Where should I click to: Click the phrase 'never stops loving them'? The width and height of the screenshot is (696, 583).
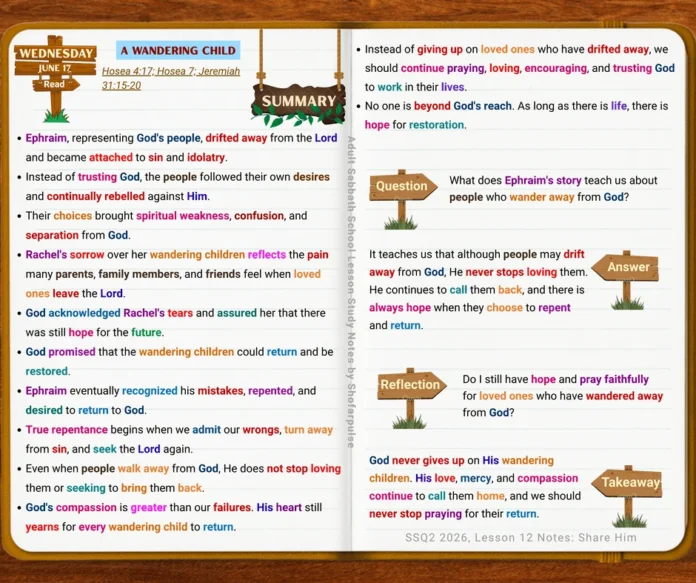click(526, 272)
